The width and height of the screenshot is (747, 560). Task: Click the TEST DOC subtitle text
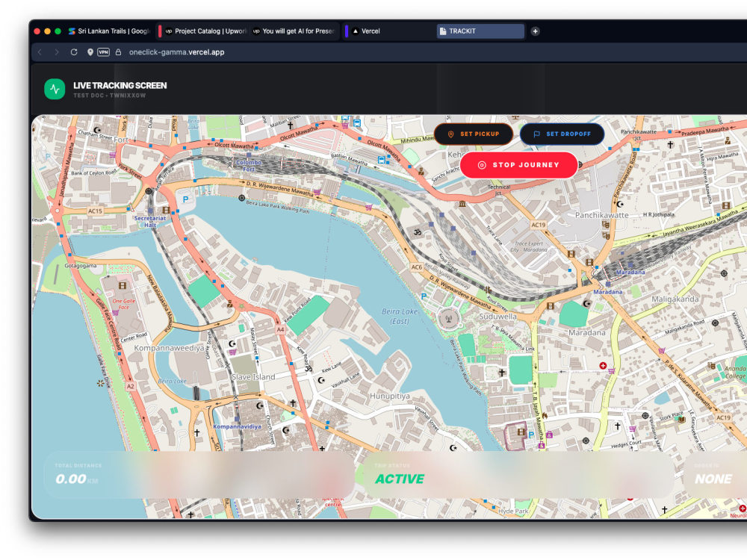[110, 96]
